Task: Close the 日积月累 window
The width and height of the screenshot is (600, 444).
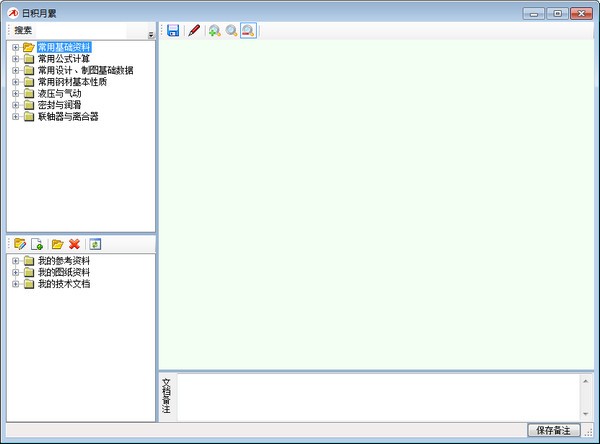Action: coord(581,13)
